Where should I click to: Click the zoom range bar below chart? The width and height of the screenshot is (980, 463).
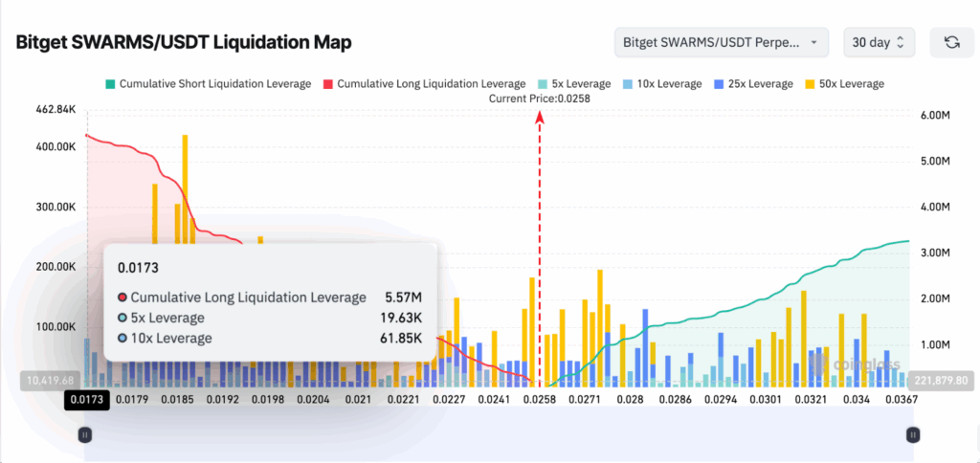500,435
